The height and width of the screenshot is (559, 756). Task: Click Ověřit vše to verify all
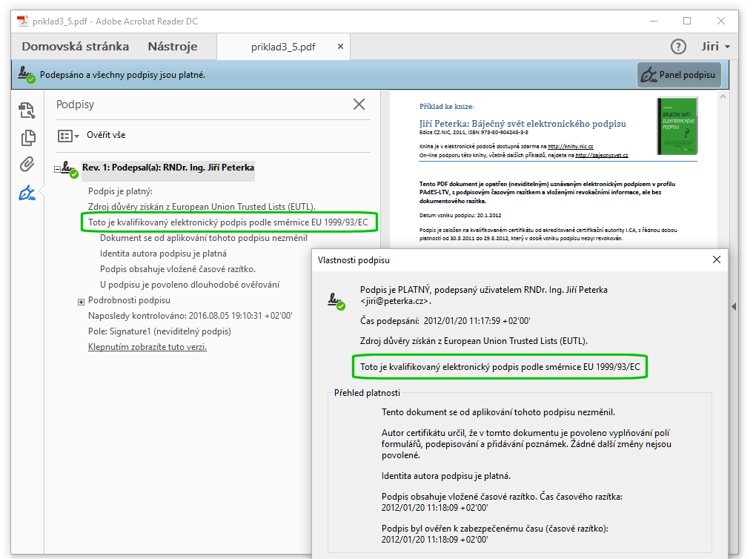tap(106, 135)
